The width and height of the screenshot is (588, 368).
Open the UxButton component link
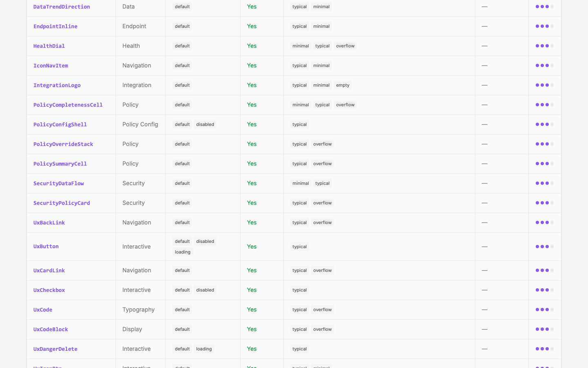[46, 247]
